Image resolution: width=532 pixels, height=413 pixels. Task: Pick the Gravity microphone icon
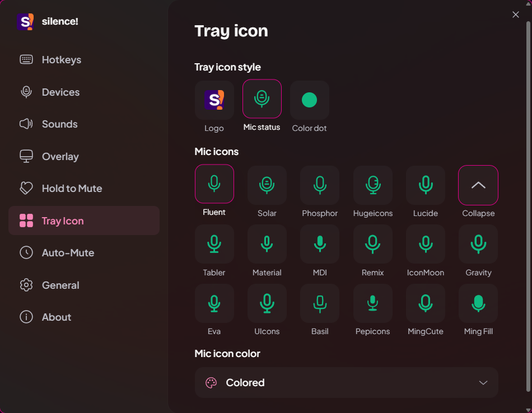[x=478, y=244]
